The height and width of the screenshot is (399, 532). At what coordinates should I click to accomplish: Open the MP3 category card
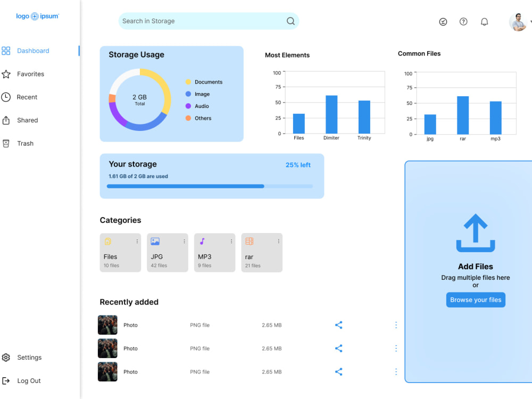click(x=215, y=253)
